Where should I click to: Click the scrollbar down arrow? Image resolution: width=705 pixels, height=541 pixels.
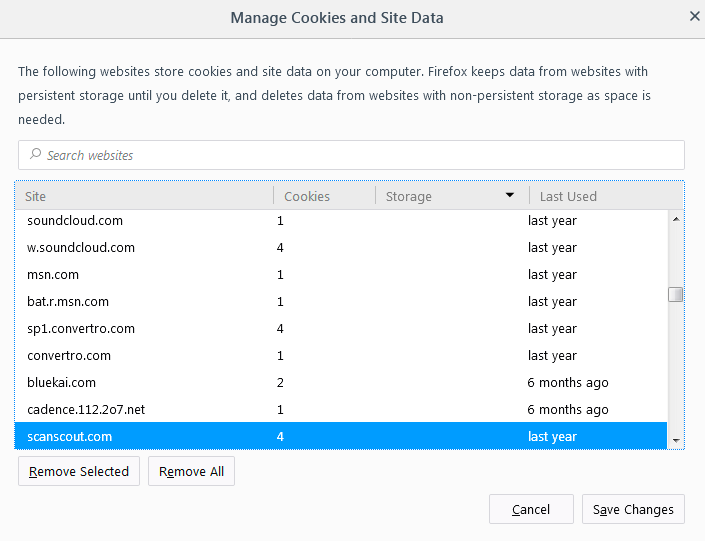(676, 440)
